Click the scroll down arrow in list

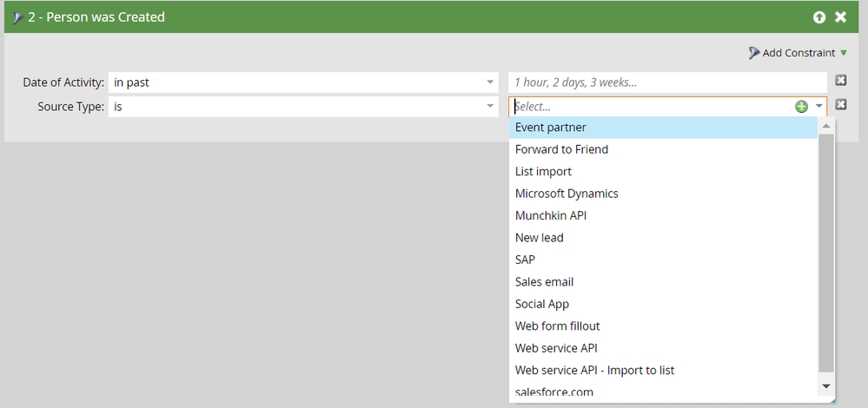coord(826,386)
